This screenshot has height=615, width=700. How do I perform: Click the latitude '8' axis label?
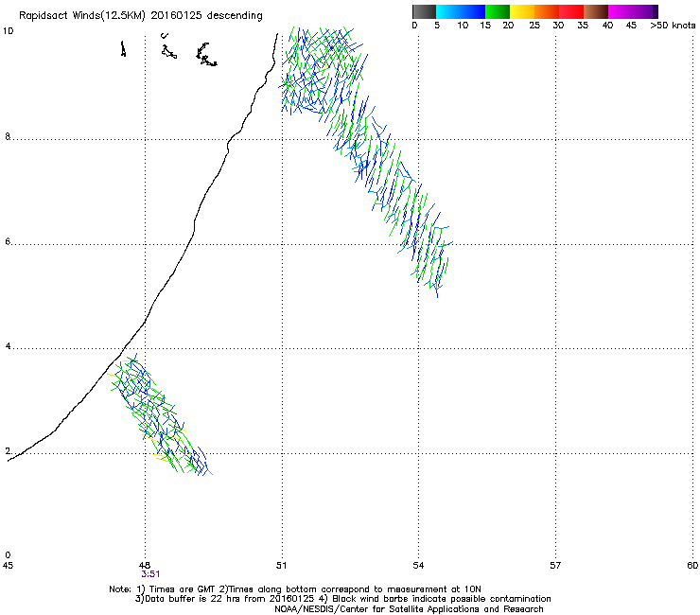point(8,136)
